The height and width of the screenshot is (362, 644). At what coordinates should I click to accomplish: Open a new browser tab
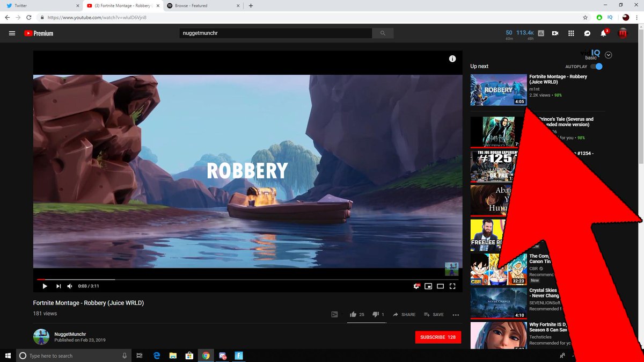point(251,5)
